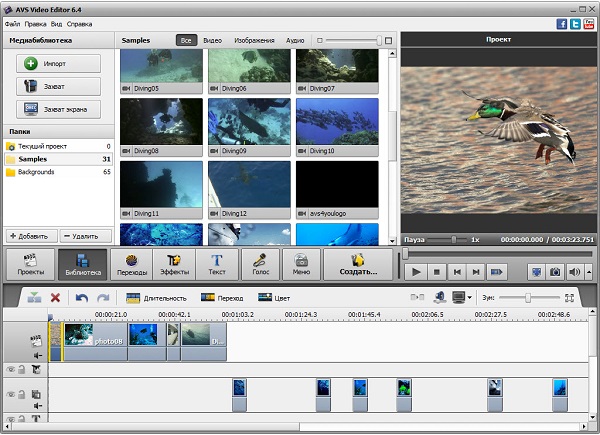Image resolution: width=600 pixels, height=435 pixels.
Task: Open the Меню (disc menu) section
Action: [301, 263]
